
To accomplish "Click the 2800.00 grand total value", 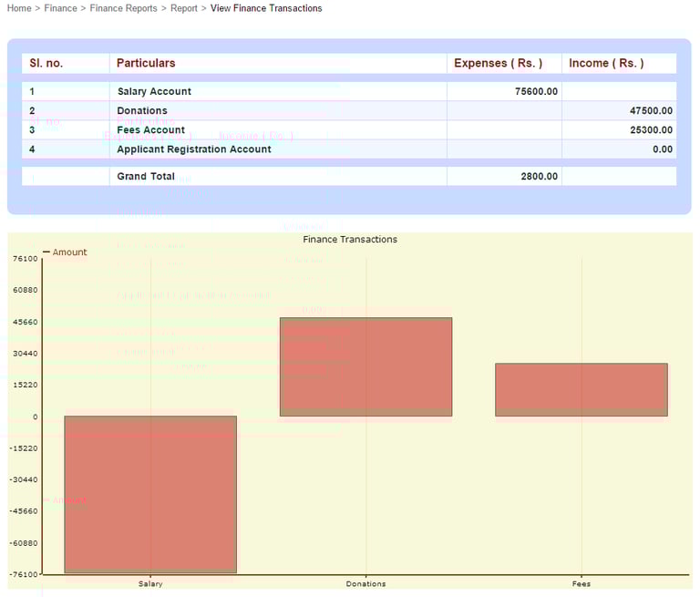I will coord(540,177).
